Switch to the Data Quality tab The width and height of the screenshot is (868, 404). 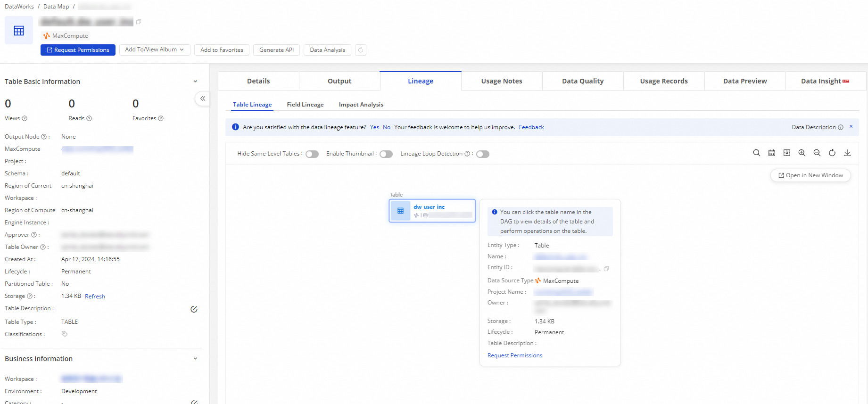pos(582,81)
